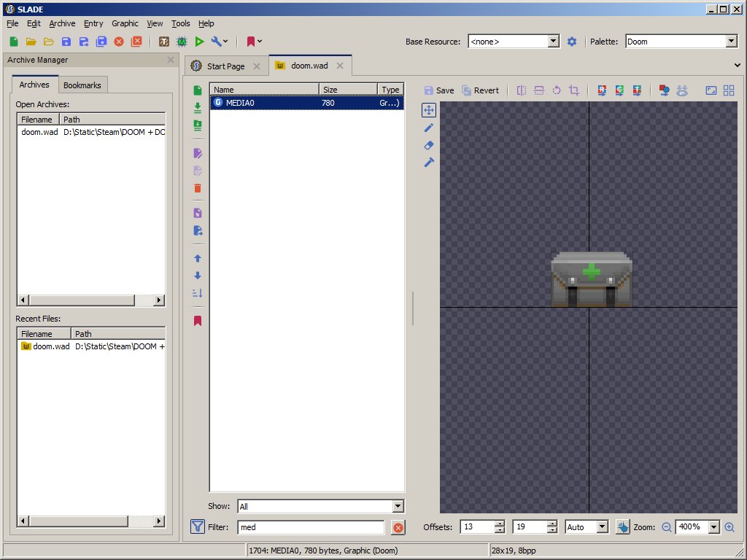Click the purple document Import entry icon
Image resolution: width=747 pixels, height=560 pixels.
coord(198,213)
